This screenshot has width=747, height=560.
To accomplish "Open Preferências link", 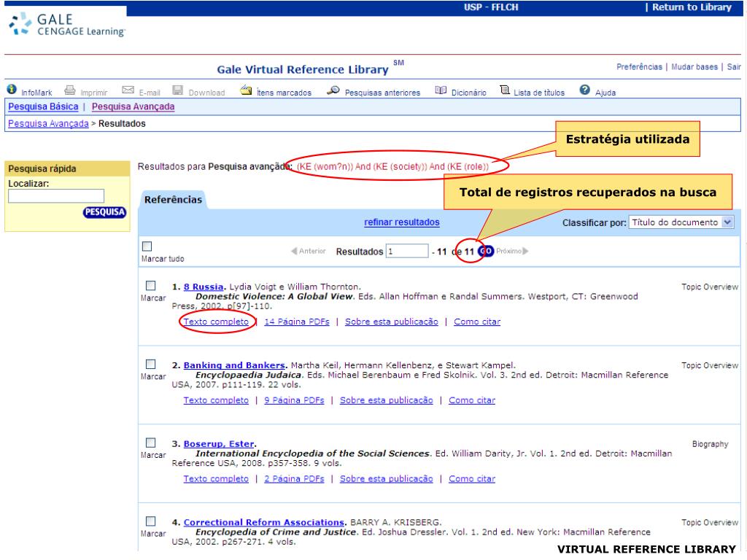I will (x=639, y=67).
